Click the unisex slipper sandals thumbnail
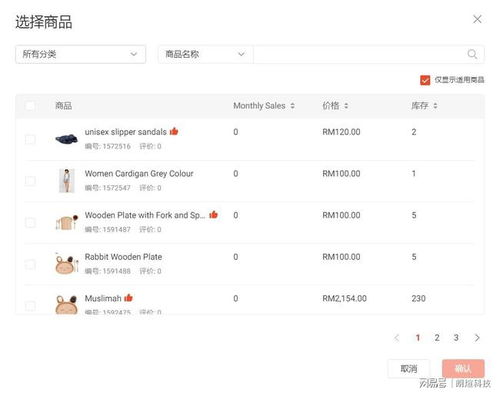 tap(67, 139)
